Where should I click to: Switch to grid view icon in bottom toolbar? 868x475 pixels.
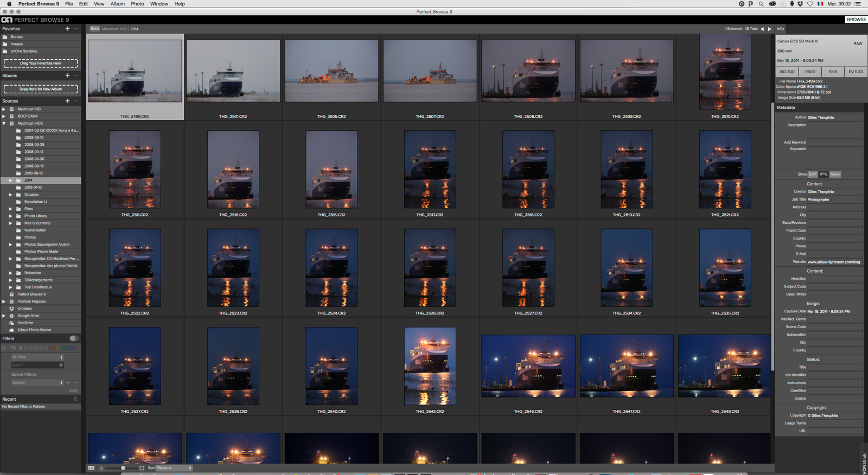[91, 468]
